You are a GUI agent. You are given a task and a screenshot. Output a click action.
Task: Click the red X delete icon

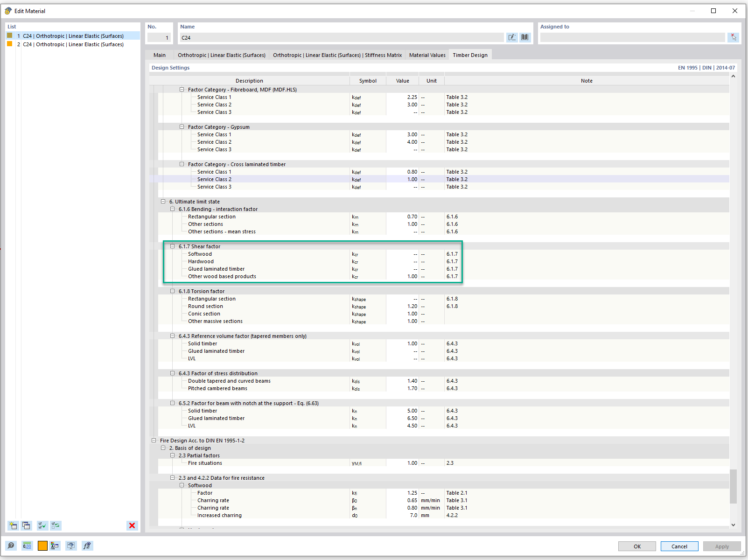(132, 525)
